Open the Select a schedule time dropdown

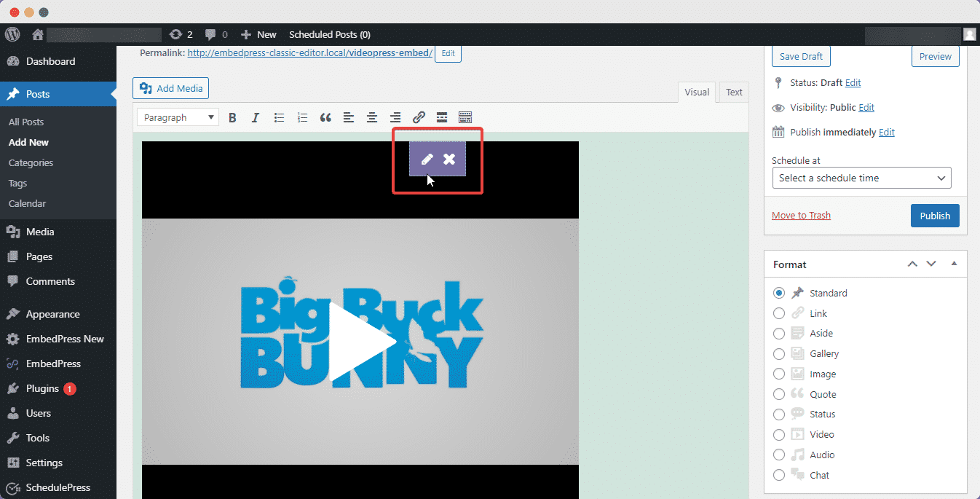tap(861, 178)
